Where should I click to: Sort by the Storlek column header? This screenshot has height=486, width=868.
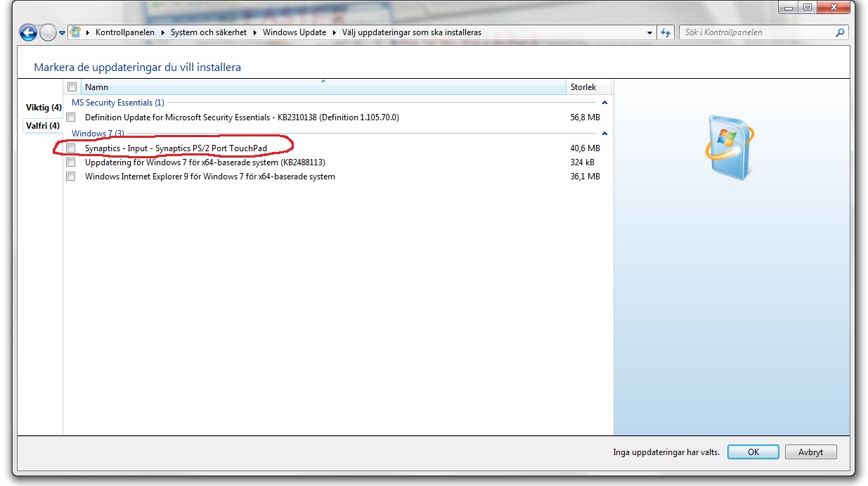coord(589,87)
